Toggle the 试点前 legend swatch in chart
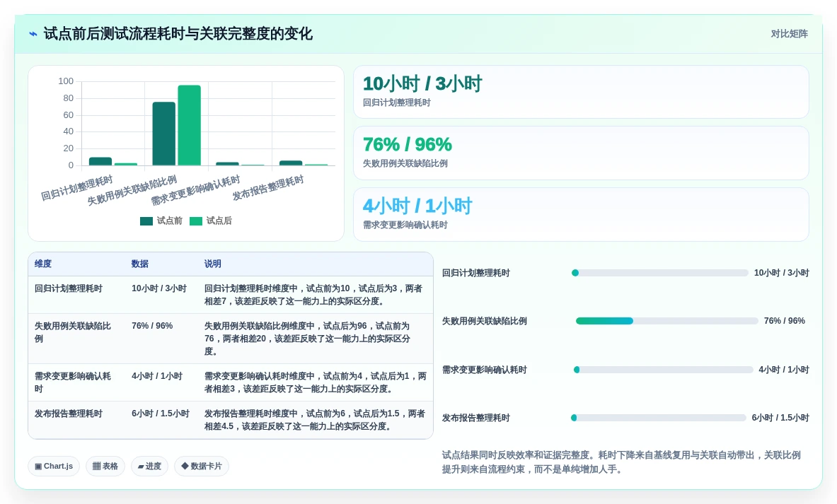 146,221
